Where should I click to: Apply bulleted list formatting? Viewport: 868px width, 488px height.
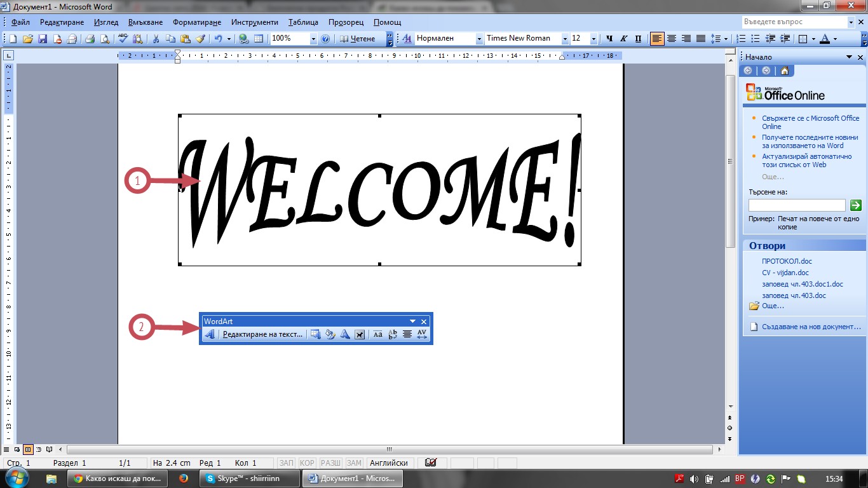pos(756,39)
